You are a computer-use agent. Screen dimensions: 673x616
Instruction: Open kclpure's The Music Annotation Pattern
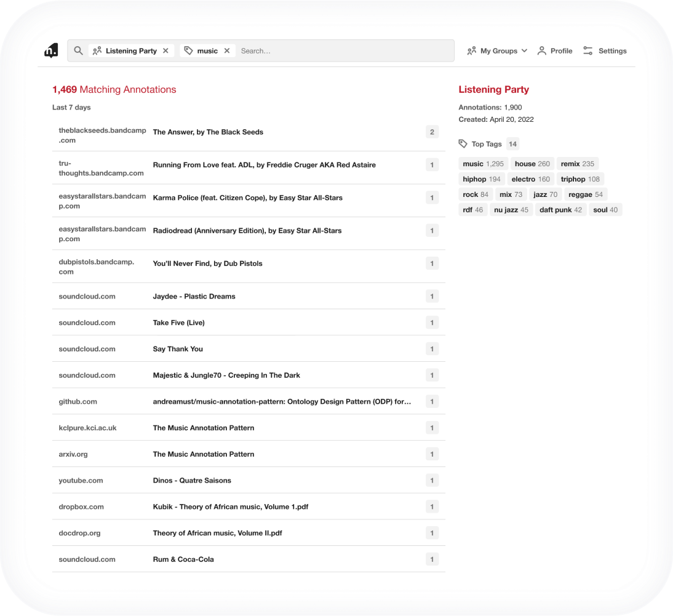(x=204, y=428)
